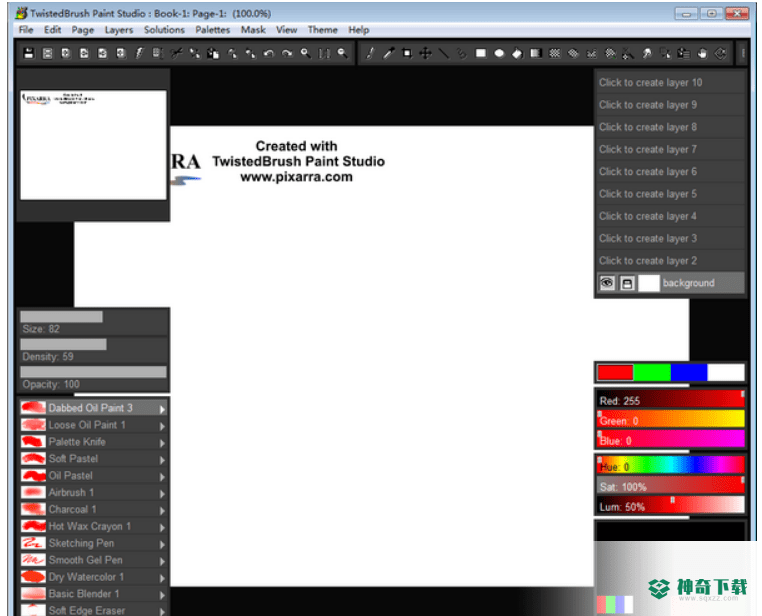Click the Lum 50% slider

[x=671, y=506]
